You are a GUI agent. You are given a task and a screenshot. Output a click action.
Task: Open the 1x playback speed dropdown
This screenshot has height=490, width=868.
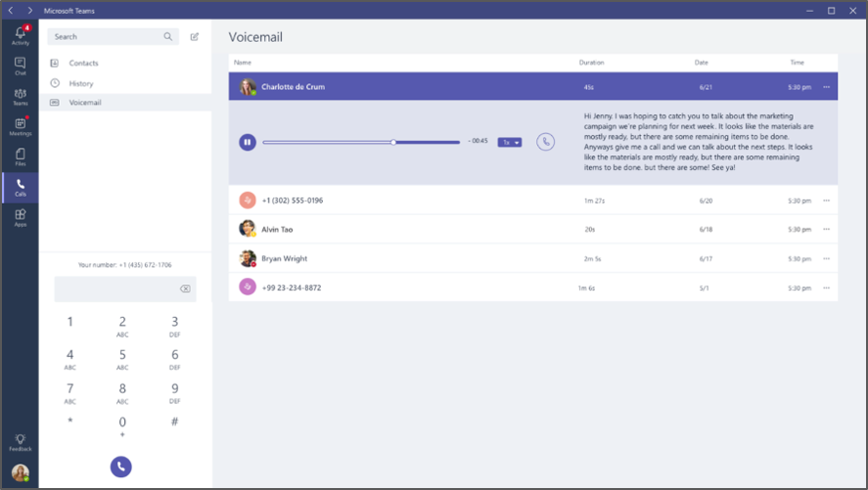point(509,143)
